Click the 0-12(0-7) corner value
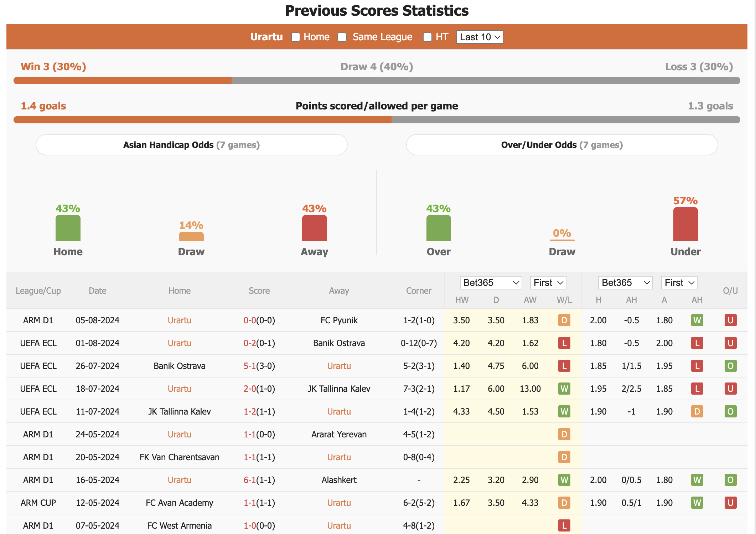 coord(419,343)
